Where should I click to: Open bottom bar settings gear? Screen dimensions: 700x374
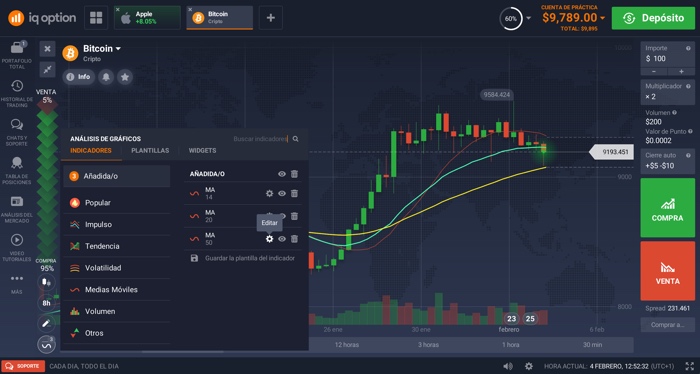529,366
